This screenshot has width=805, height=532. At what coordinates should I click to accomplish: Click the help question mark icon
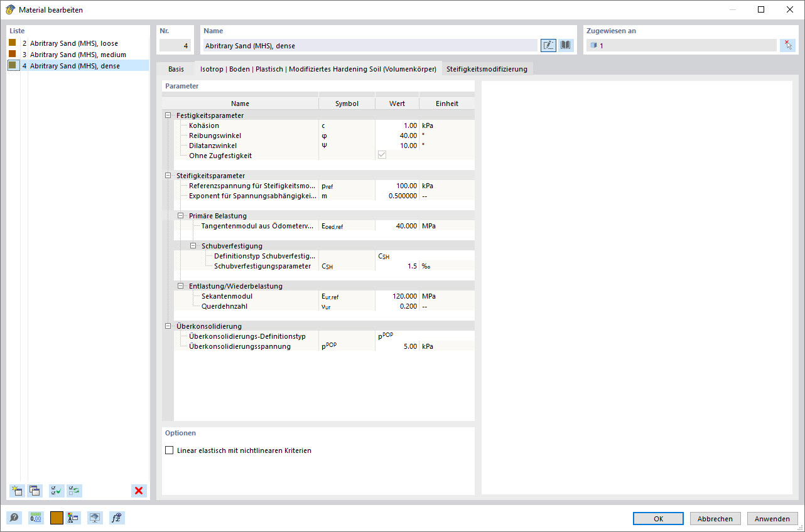tap(14, 518)
